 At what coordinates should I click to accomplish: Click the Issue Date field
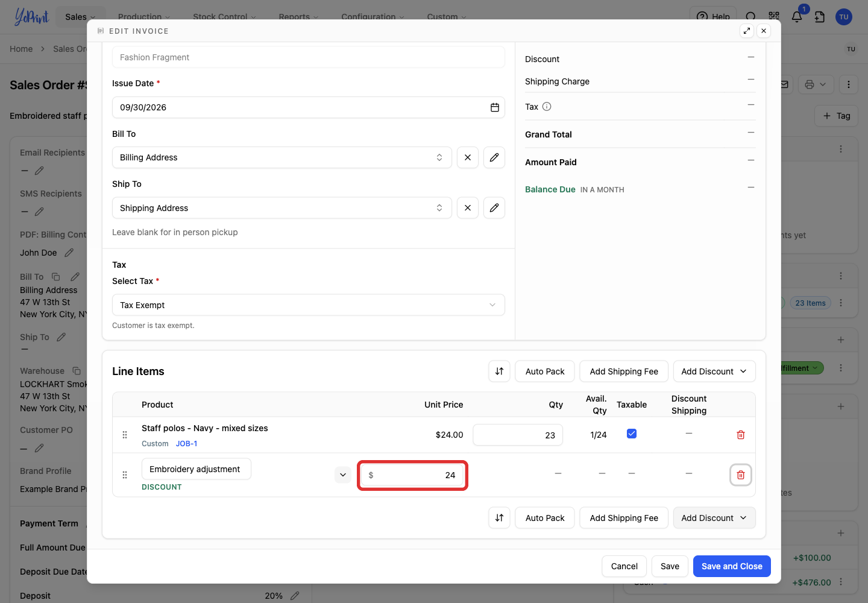309,107
